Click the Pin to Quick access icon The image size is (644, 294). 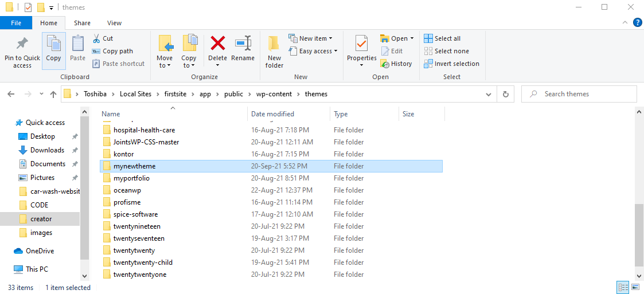point(22,45)
